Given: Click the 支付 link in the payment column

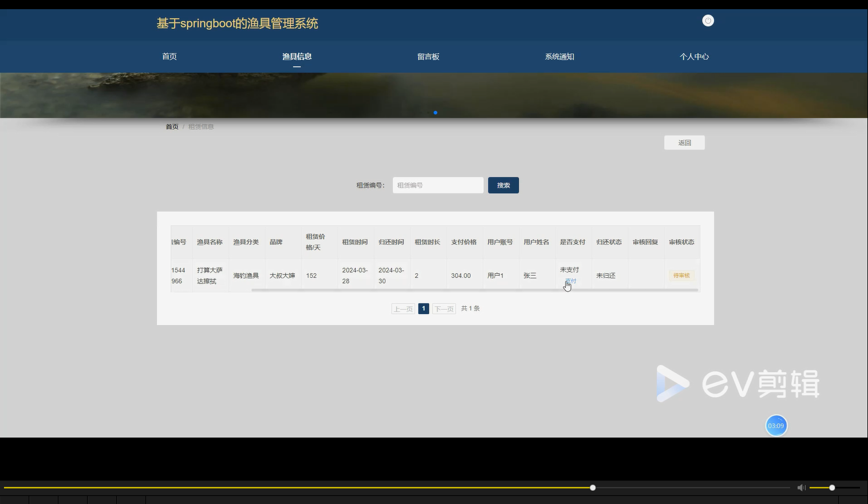Looking at the screenshot, I should tap(570, 281).
